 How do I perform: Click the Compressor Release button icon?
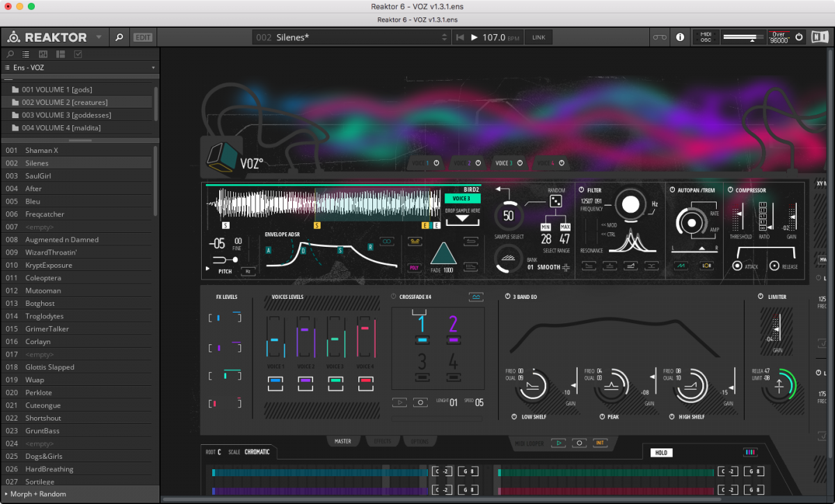(x=774, y=266)
